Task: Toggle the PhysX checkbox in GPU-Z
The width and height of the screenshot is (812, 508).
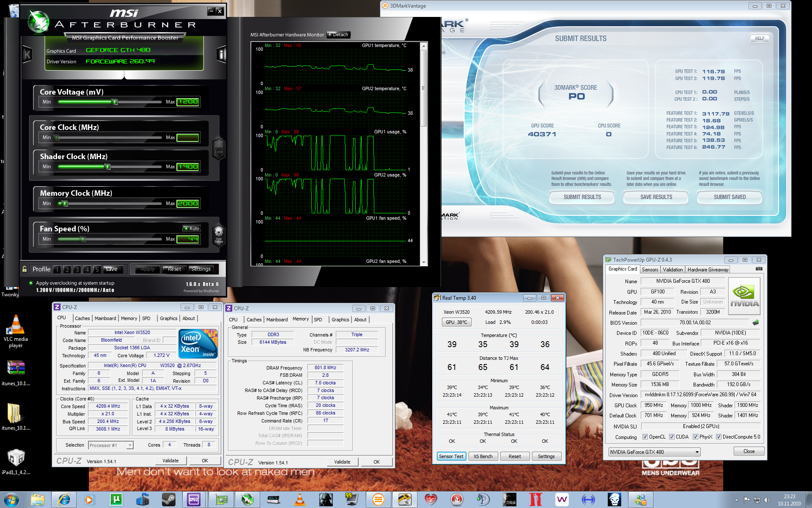Action: tap(695, 437)
